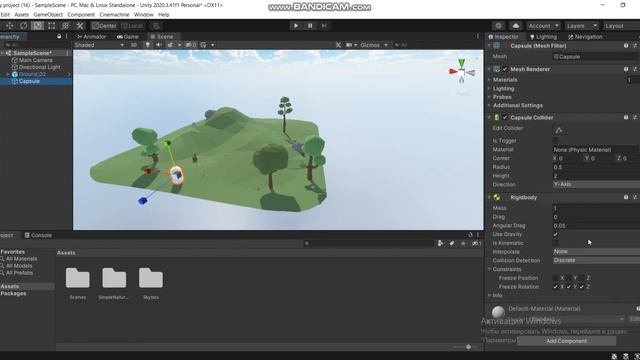Disable the Mesh Renderer component checkbox
640x360 pixels.
(x=505, y=69)
